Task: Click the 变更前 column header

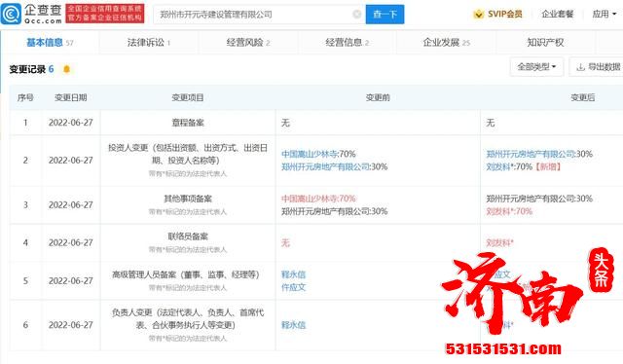Action: [378, 97]
